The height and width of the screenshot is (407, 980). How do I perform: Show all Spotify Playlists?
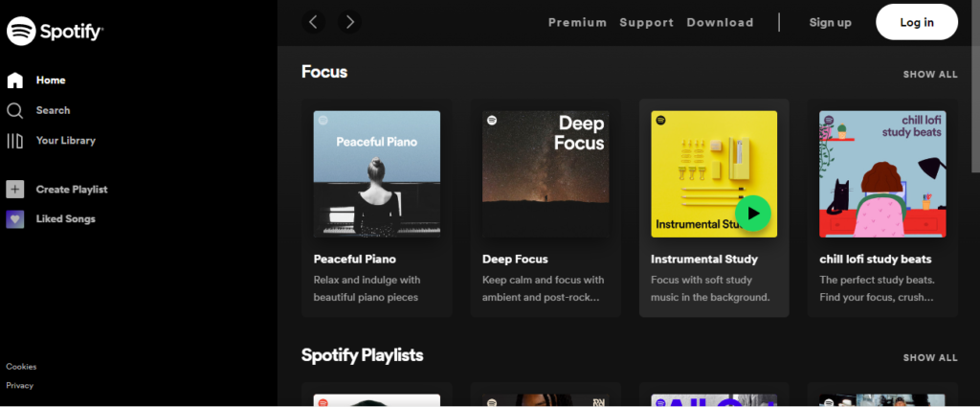(930, 358)
